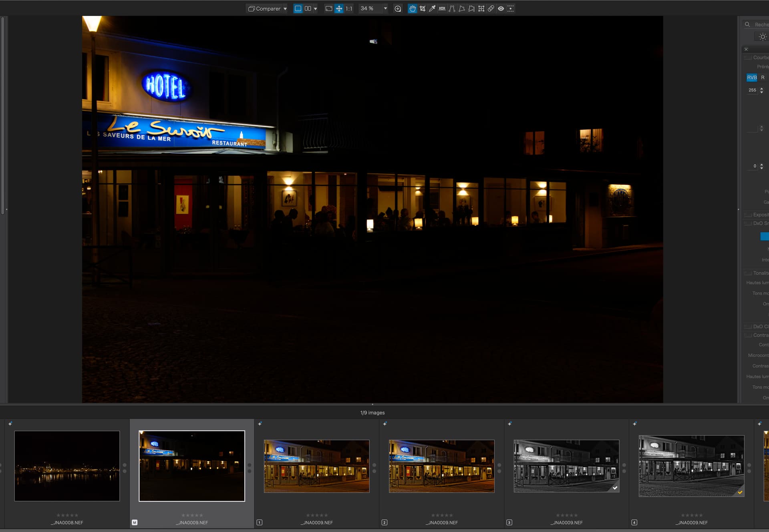
Task: Select the Repair bandage tool
Action: pos(491,8)
